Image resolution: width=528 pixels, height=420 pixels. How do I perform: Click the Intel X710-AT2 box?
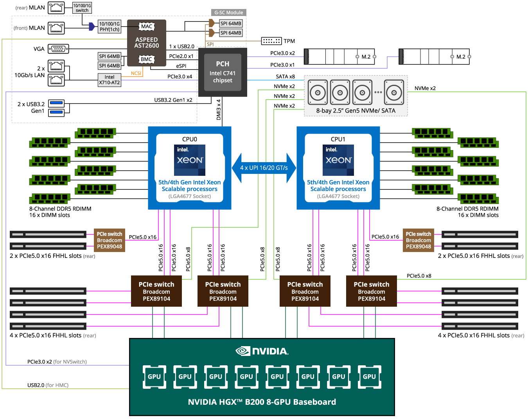tap(110, 80)
